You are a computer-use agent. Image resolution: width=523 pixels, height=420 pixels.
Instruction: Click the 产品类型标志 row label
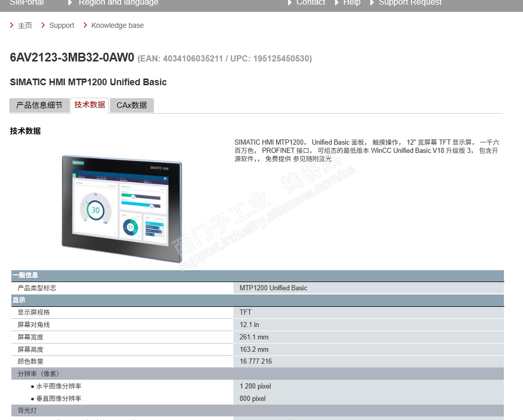pos(37,288)
